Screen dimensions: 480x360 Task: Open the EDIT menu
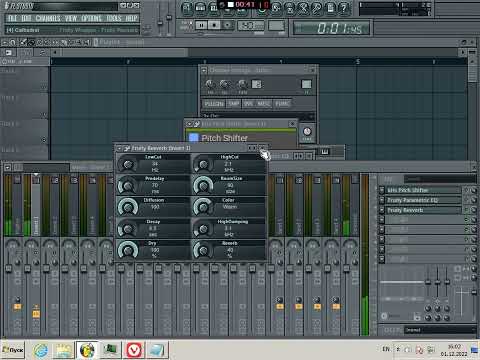pyautogui.click(x=26, y=18)
